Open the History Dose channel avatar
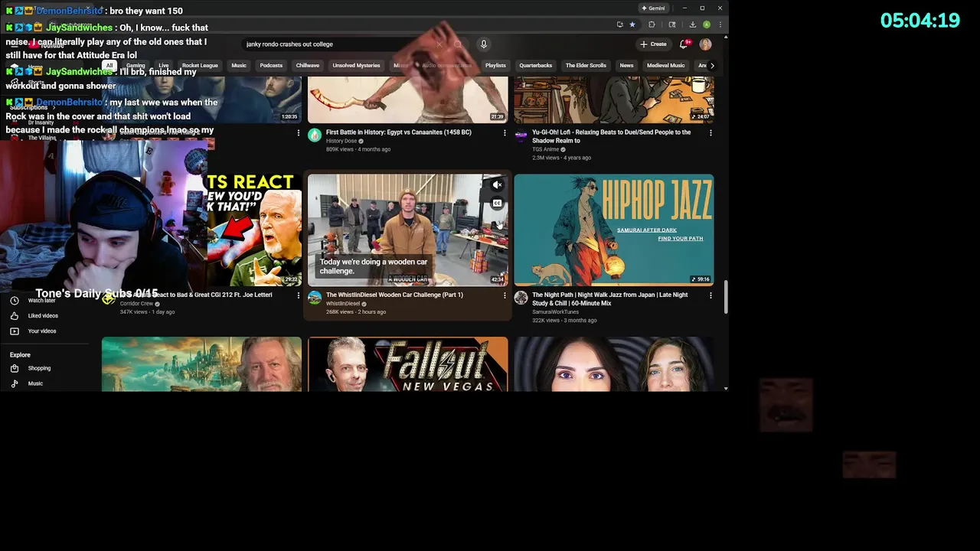The width and height of the screenshot is (980, 551). (315, 135)
